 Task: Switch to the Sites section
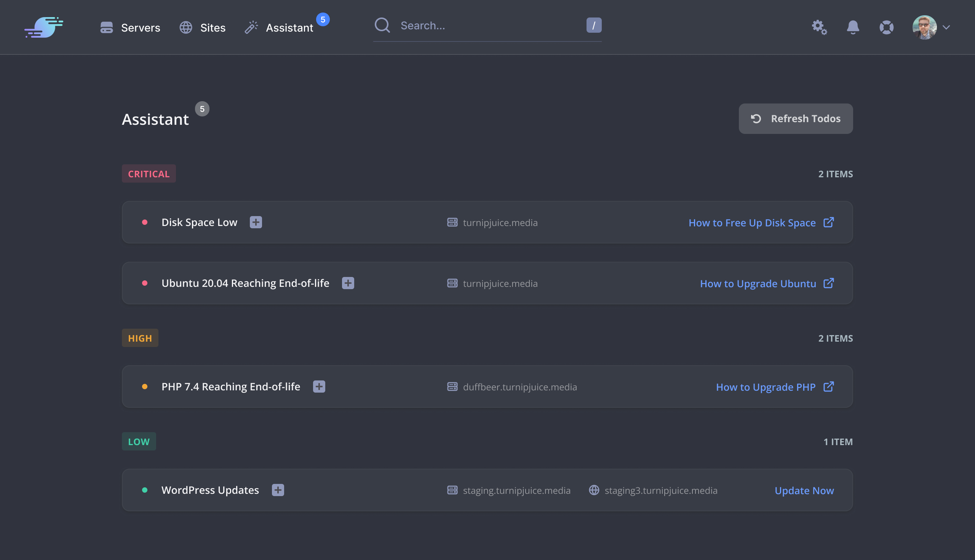click(x=212, y=27)
